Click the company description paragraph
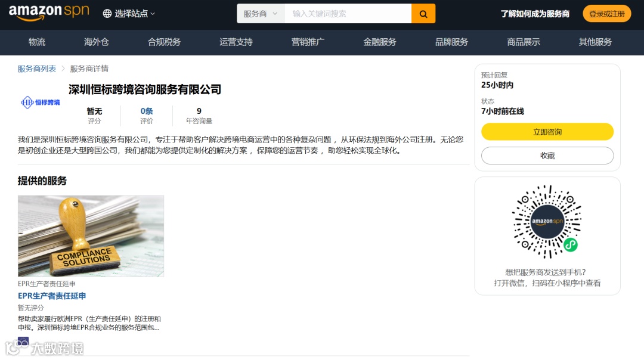This screenshot has height=360, width=644. (240, 145)
